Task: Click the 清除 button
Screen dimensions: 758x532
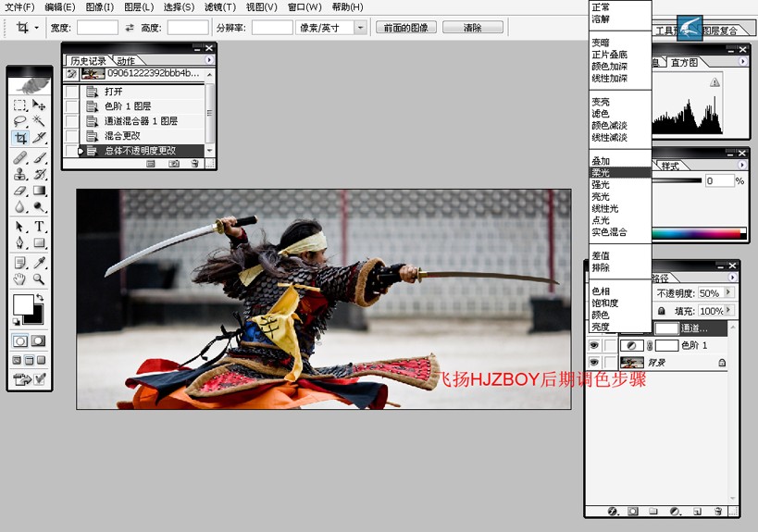Action: (x=472, y=28)
